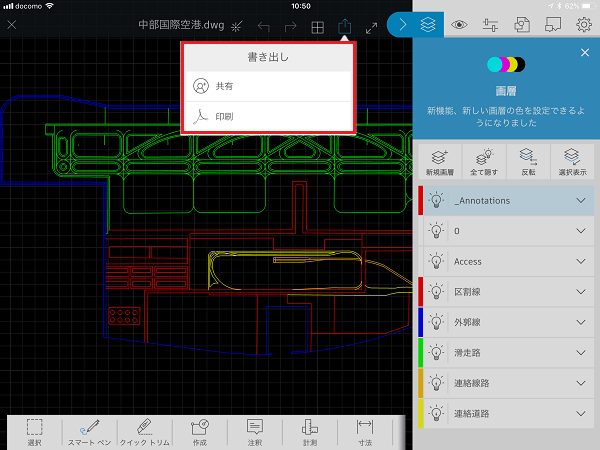This screenshot has width=600, height=450.
Task: Toggle visibility bulb of layer 0
Action: pyautogui.click(x=436, y=231)
